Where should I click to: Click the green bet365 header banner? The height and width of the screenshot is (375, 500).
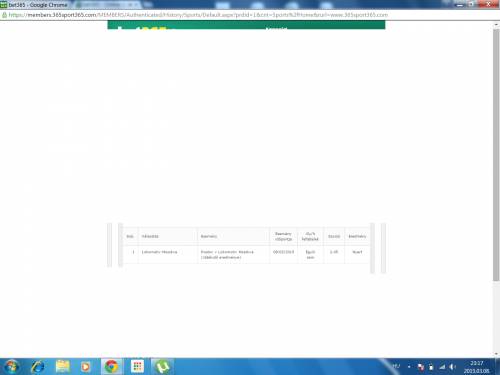point(246,25)
